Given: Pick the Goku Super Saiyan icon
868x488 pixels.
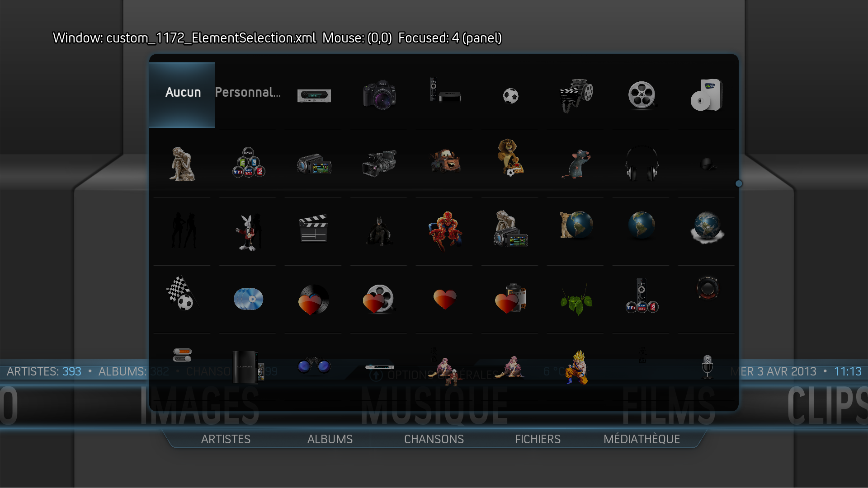Looking at the screenshot, I should [x=577, y=367].
